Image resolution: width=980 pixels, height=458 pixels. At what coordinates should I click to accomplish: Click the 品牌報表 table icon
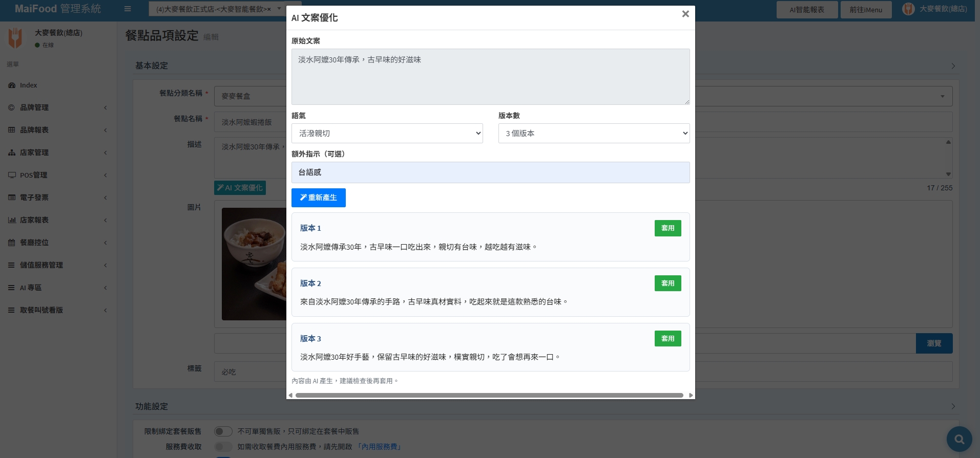(11, 130)
